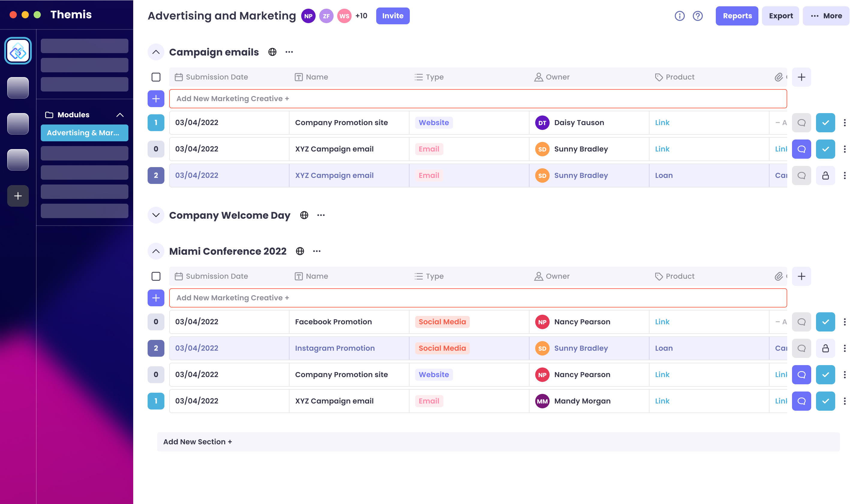864x504 pixels.
Task: Click the unlock icon on Instagram Promotion row
Action: pyautogui.click(x=825, y=348)
